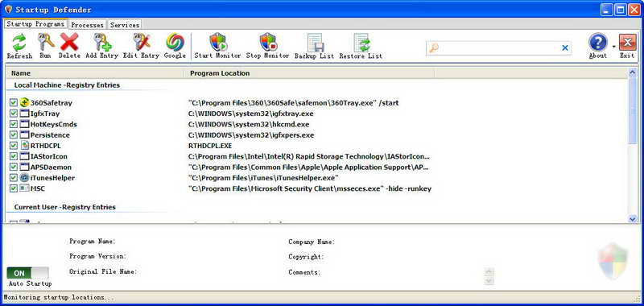
Task: Clear the search box with the X button
Action: tap(565, 48)
